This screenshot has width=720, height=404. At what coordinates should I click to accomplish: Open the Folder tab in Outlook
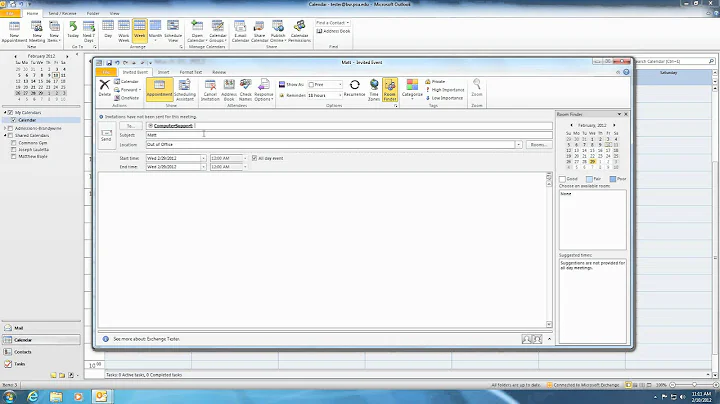pyautogui.click(x=93, y=13)
